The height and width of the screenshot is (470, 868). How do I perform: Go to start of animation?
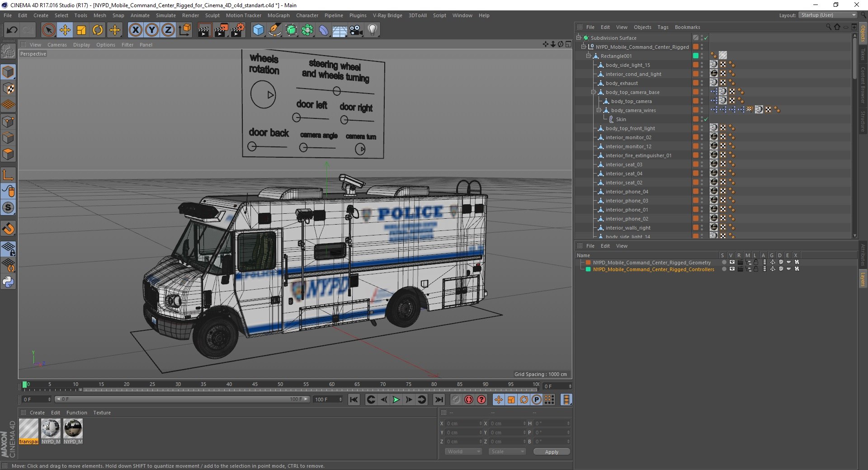pos(354,399)
